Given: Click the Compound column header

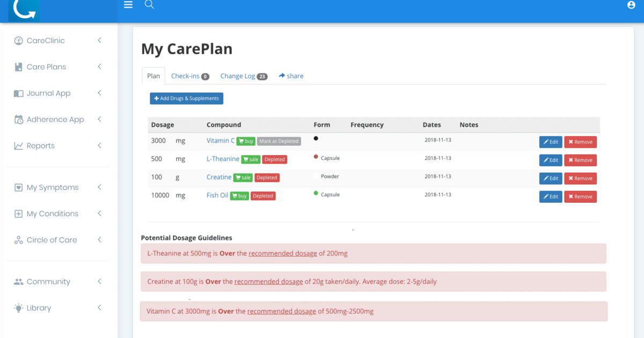Looking at the screenshot, I should click(x=224, y=125).
